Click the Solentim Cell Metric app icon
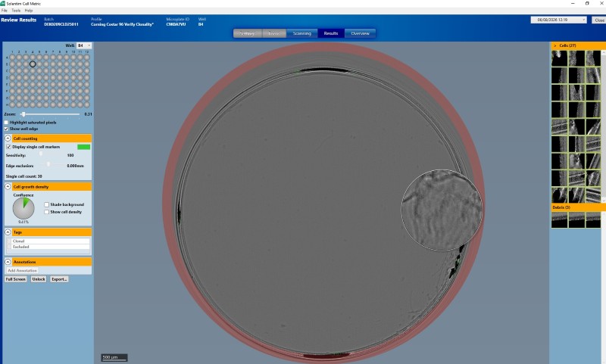 click(3, 4)
